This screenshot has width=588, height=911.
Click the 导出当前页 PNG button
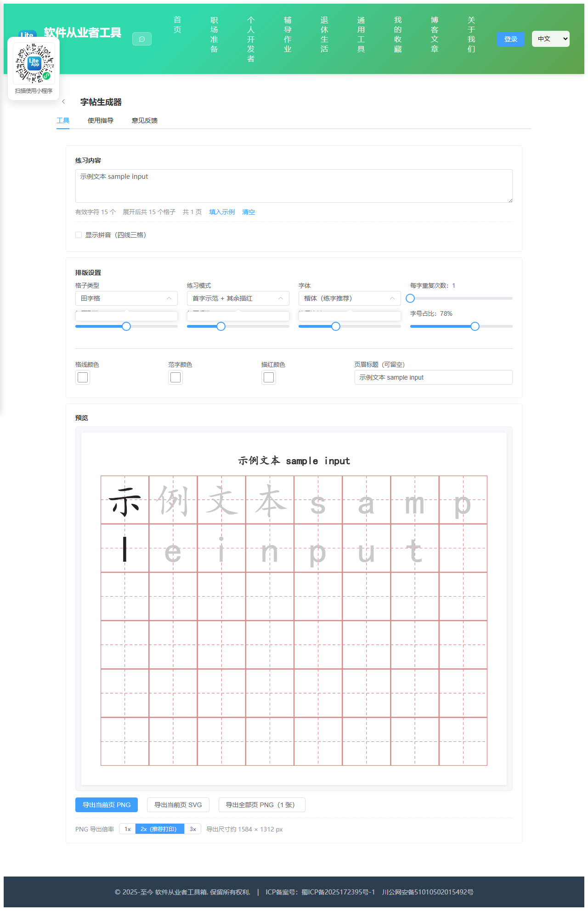tap(107, 805)
